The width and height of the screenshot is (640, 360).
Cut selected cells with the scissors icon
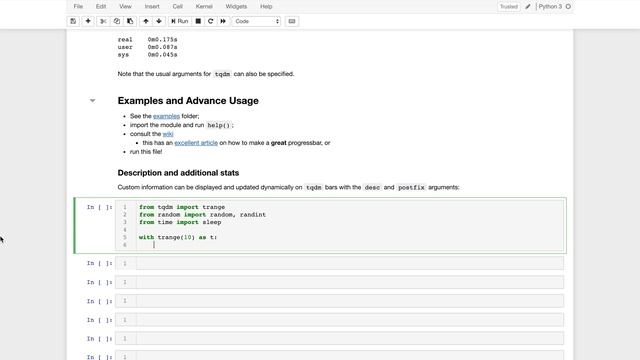[103, 21]
